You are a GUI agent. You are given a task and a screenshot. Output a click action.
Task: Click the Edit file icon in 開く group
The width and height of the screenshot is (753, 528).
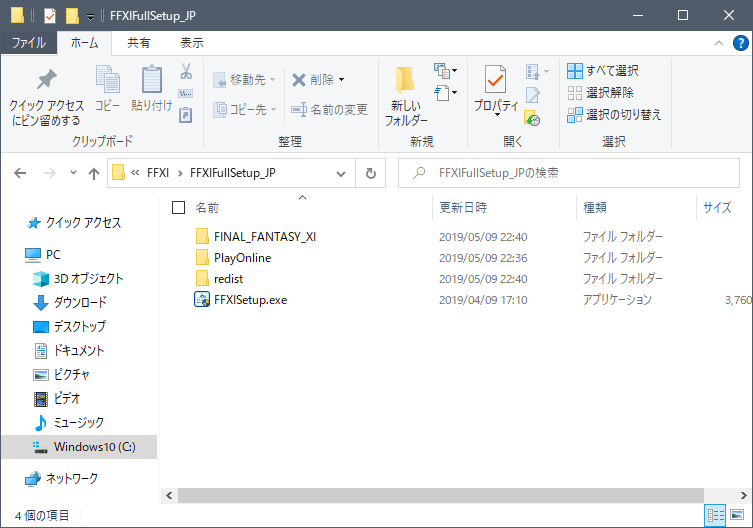point(533,95)
